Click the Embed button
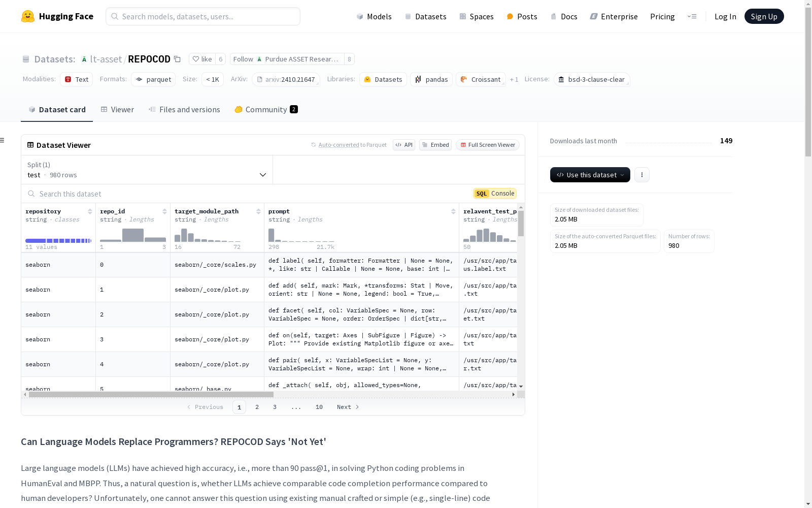Image resolution: width=812 pixels, height=508 pixels. (x=435, y=145)
